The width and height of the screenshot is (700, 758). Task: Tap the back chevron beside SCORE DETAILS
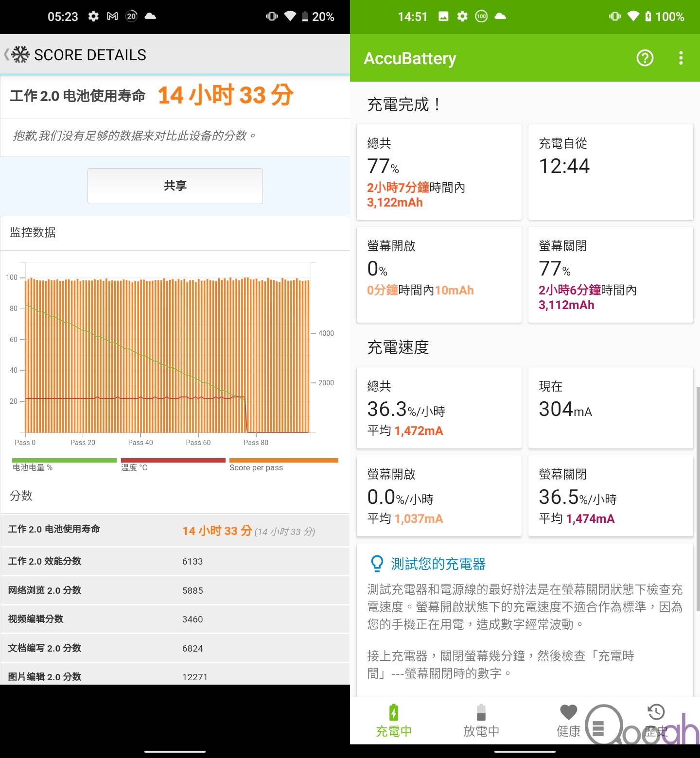[x=6, y=54]
